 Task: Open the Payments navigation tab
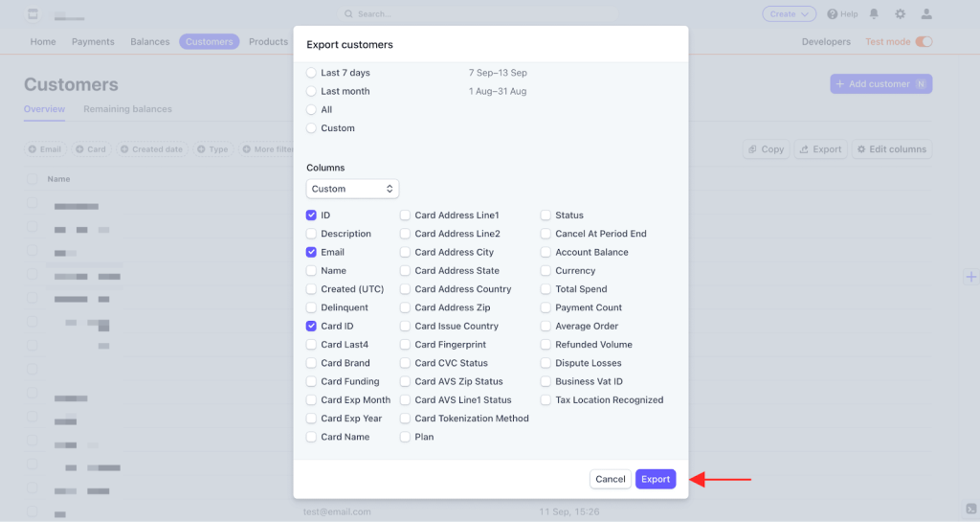click(93, 42)
